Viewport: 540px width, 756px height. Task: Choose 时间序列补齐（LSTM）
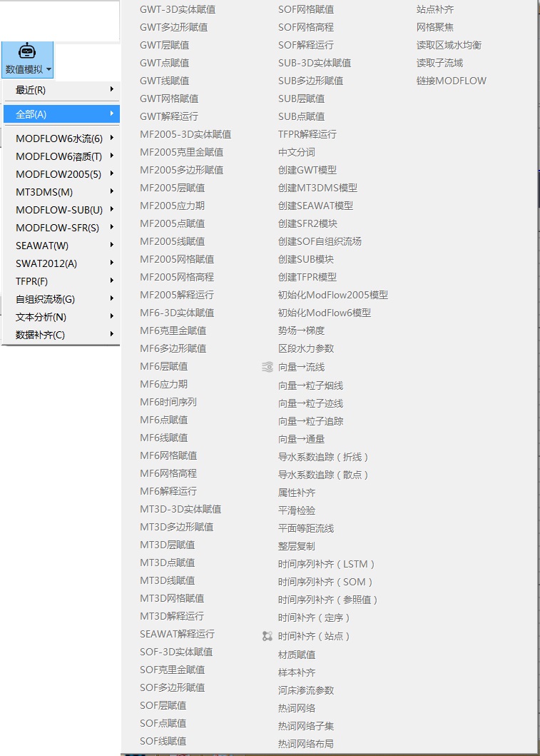326,564
